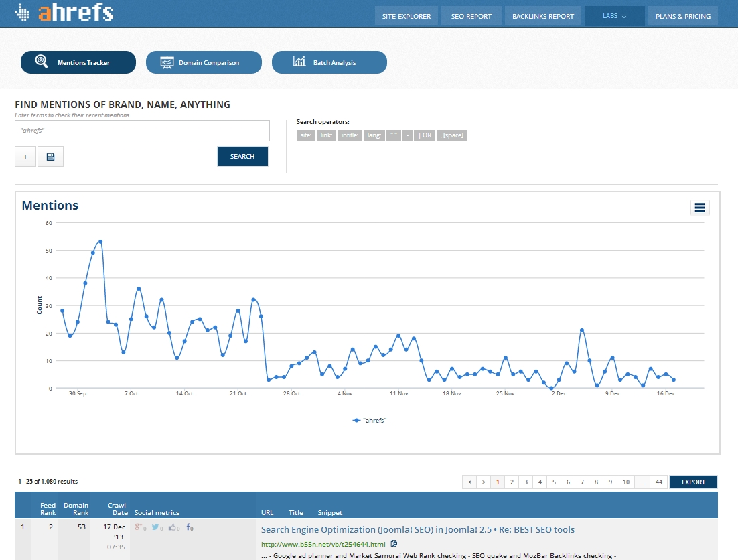The image size is (738, 560).
Task: Toggle the "ahrefs" series in chart legend
Action: (370, 420)
